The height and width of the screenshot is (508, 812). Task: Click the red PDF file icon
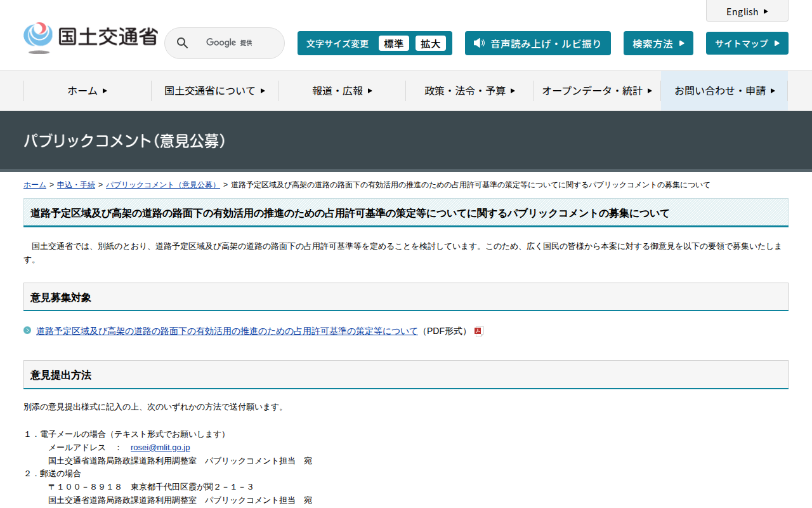[x=479, y=331]
